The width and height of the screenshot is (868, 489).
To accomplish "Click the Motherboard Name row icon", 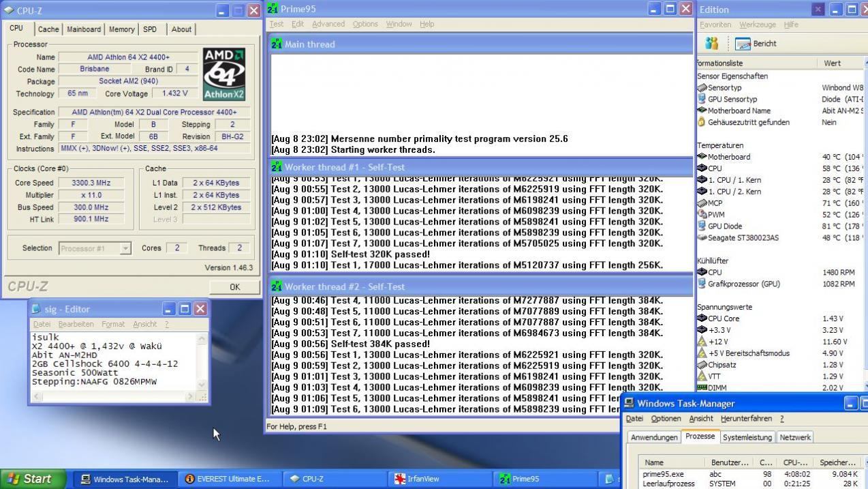I will pos(702,110).
